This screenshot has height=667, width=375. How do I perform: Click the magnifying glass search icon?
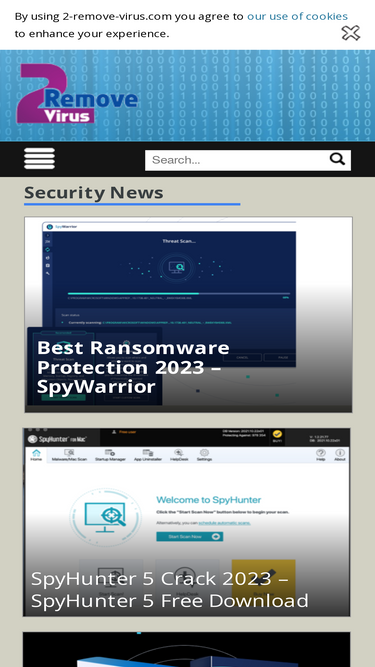pos(338,160)
